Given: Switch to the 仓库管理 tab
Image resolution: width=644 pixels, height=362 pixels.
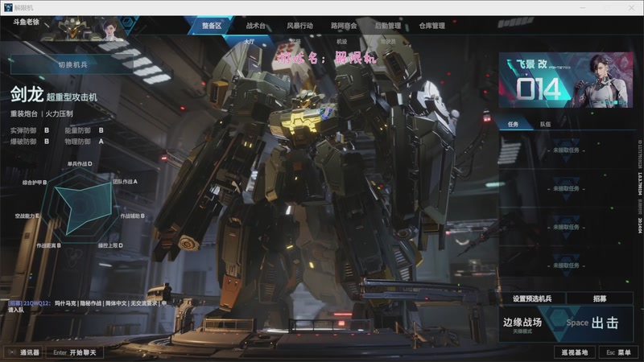Looking at the screenshot, I should coord(431,26).
